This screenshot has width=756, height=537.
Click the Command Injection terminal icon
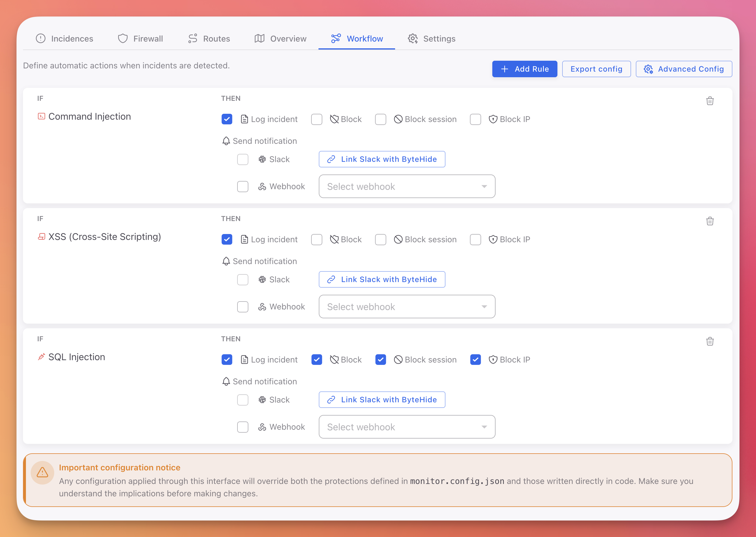pos(41,116)
